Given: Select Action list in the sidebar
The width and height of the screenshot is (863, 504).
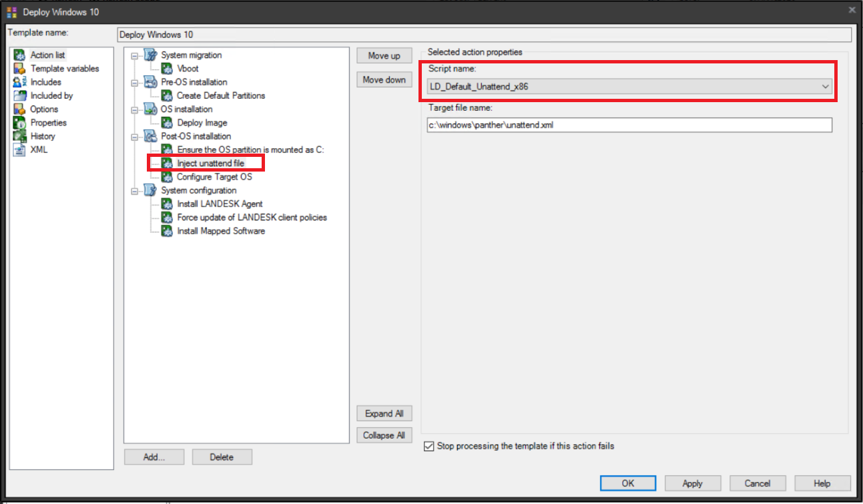Looking at the screenshot, I should 48,55.
